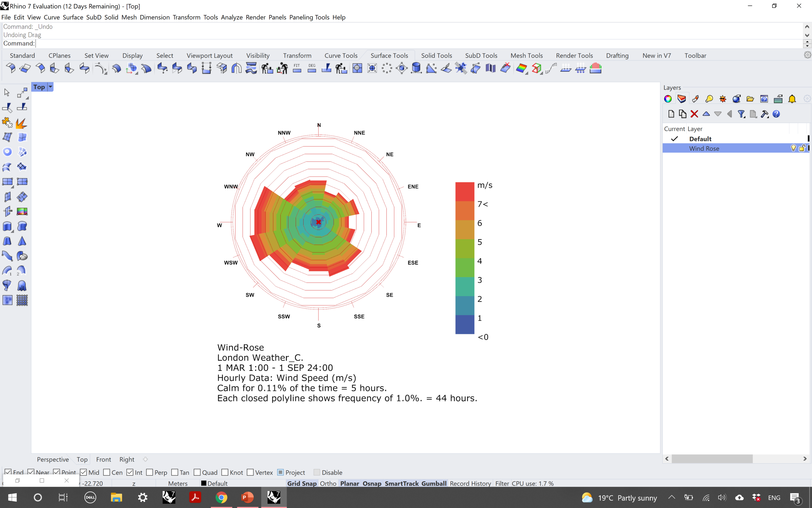Open the layer filter funnel icon
The image size is (812, 508).
click(741, 114)
